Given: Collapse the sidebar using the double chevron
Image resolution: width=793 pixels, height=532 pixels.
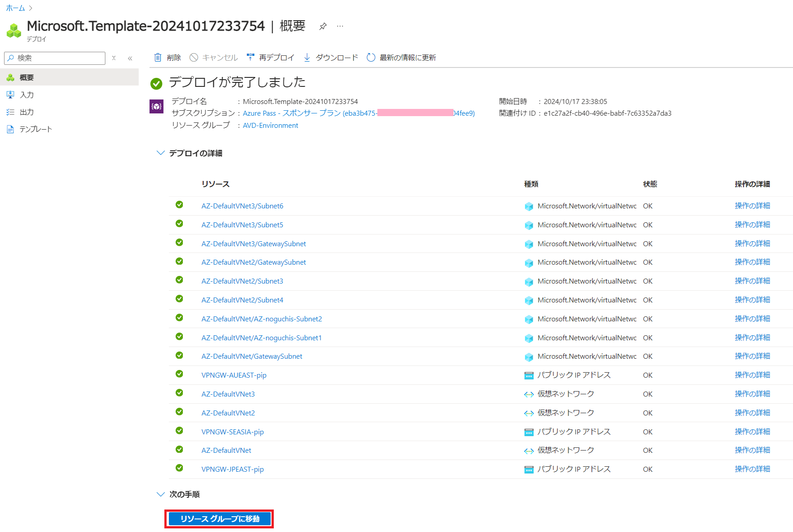Looking at the screenshot, I should pos(130,58).
